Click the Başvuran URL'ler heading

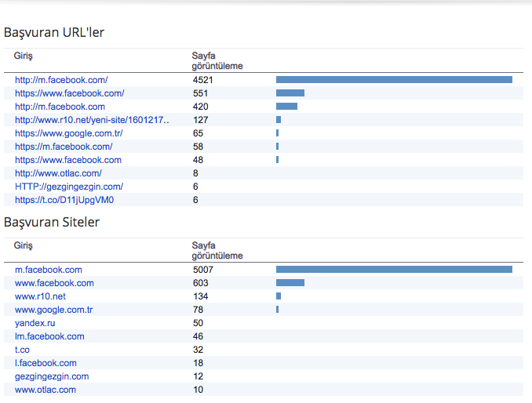point(54,33)
